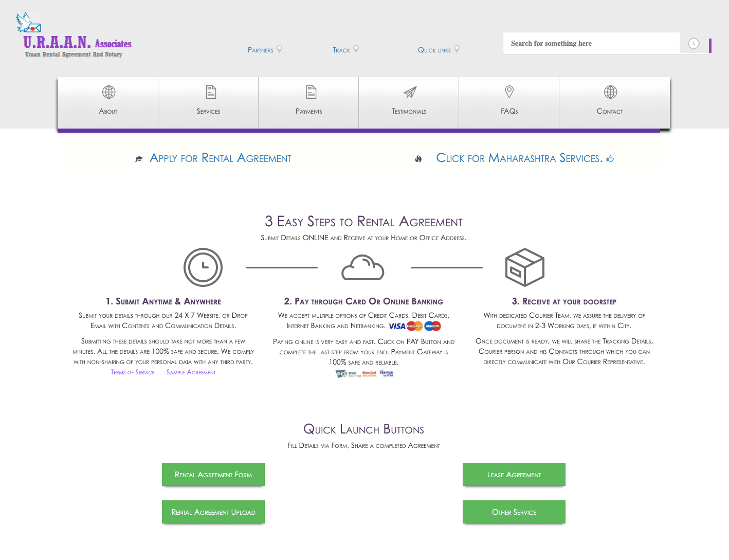Switch to the Payments navigation tab

click(x=308, y=103)
